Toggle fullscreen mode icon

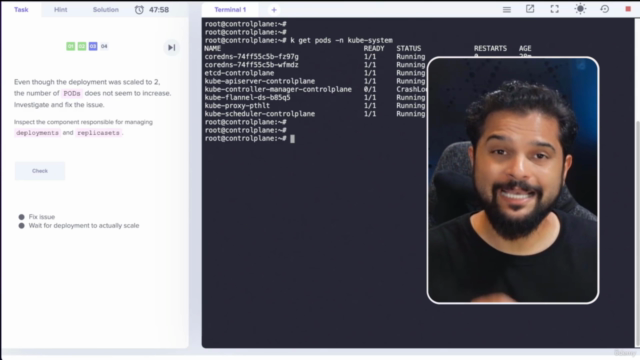click(554, 9)
